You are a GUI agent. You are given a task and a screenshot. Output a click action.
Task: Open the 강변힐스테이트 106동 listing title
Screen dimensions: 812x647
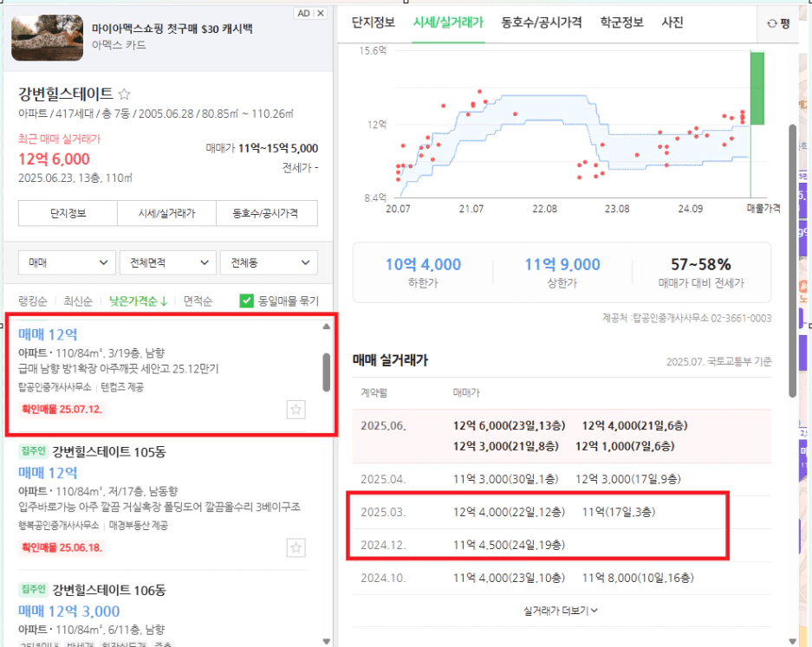point(109,590)
